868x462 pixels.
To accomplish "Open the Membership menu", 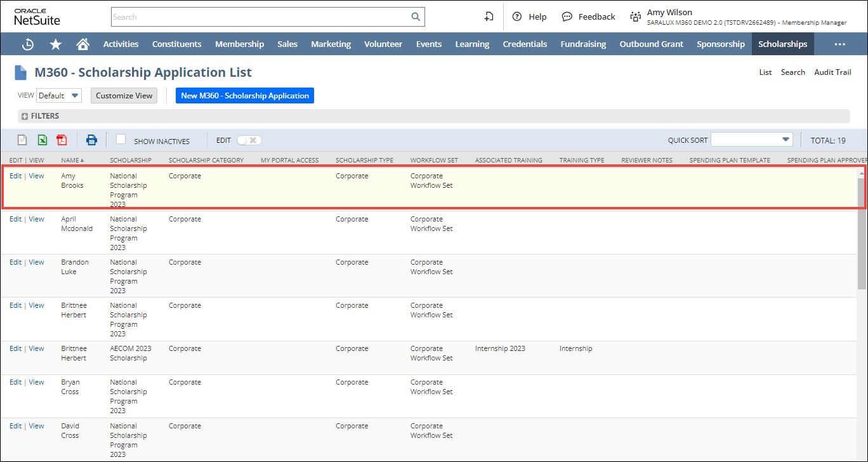I will (x=239, y=44).
